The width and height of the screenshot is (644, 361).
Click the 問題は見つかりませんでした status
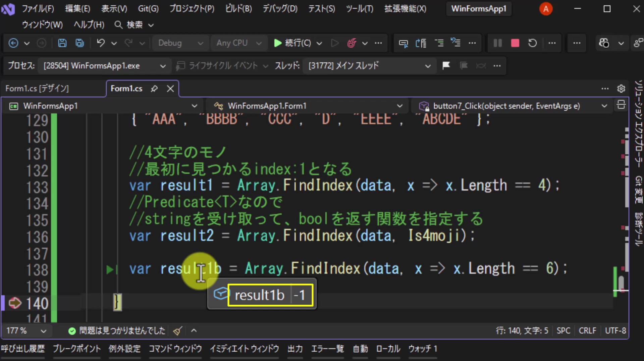click(x=117, y=331)
